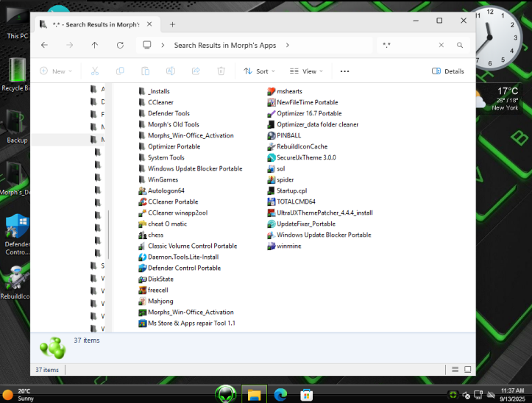Expand chevron before Search Results breadcrumb

pos(163,45)
